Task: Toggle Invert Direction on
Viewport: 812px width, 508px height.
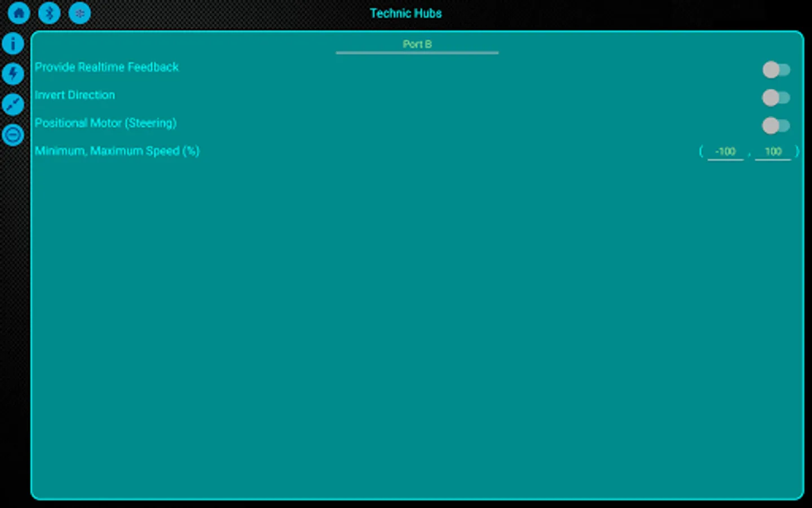Action: point(777,98)
